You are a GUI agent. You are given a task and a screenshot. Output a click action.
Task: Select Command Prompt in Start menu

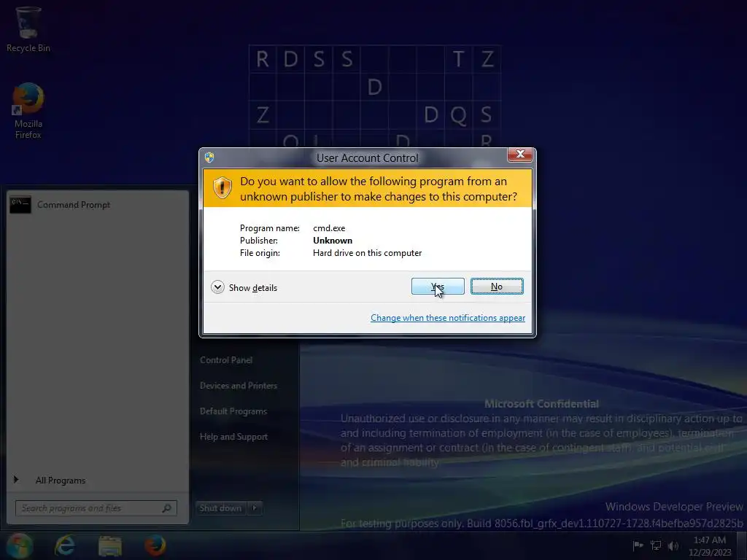98,205
